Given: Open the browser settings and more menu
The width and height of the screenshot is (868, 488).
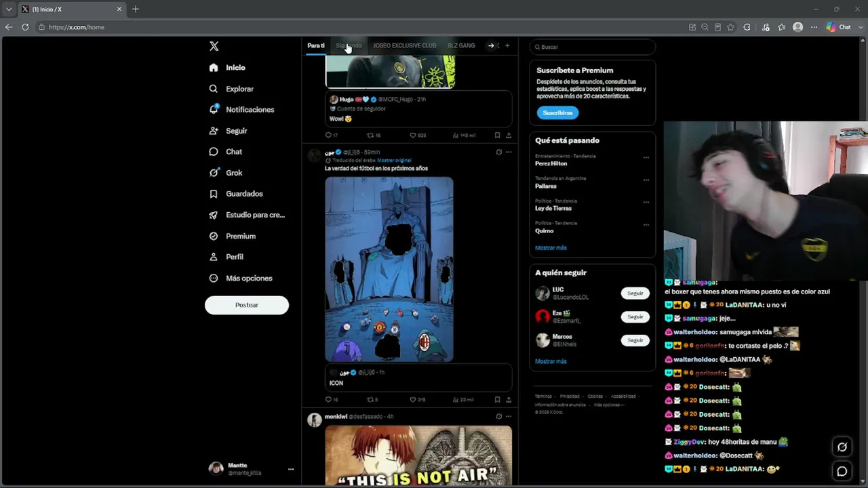Looking at the screenshot, I should pos(814,27).
